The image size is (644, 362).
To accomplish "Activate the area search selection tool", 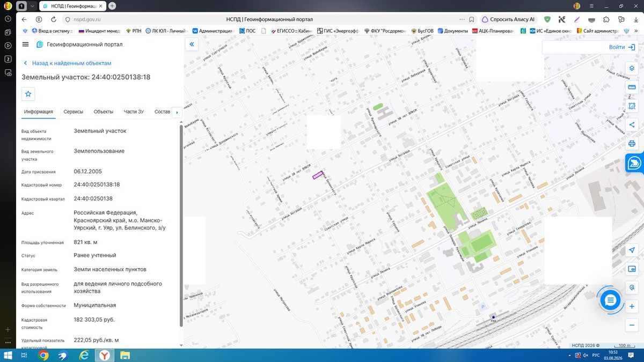I will point(632,106).
